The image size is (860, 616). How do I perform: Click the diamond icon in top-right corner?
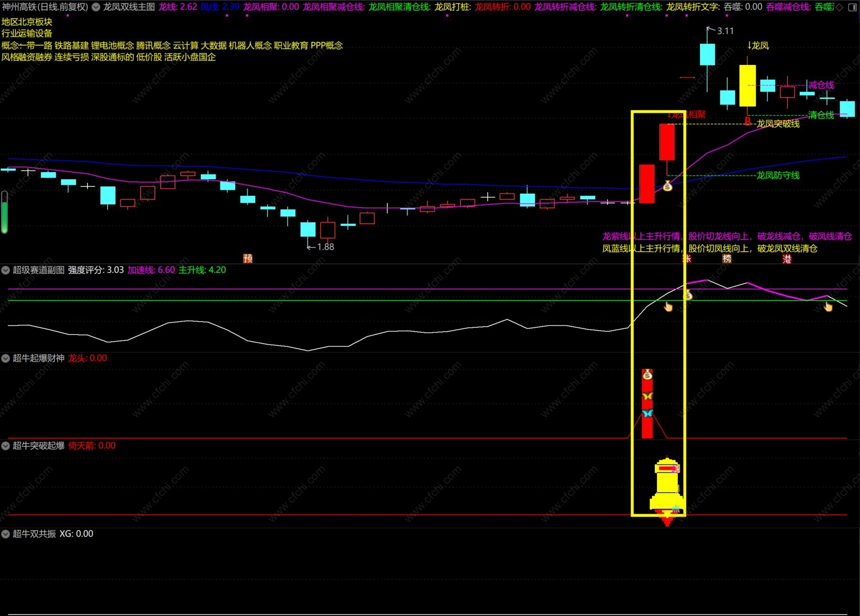(x=839, y=7)
